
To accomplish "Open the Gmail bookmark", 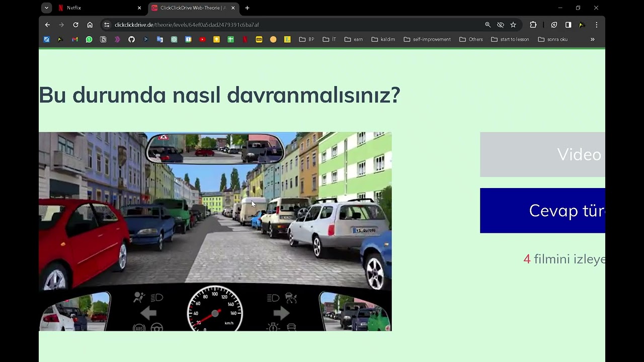I will pyautogui.click(x=75, y=39).
